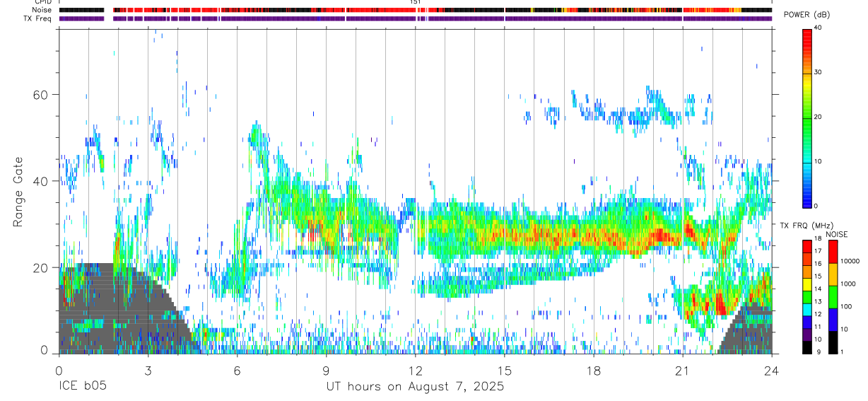Click the 151 CPID value at top

pyautogui.click(x=416, y=2)
